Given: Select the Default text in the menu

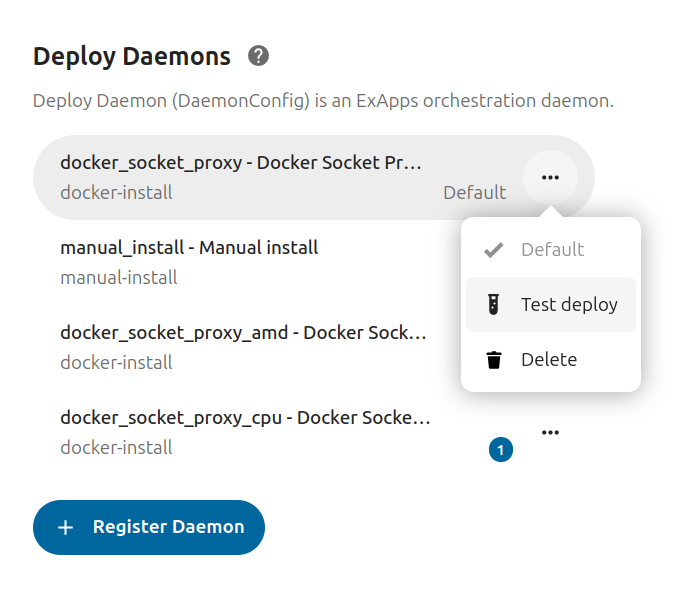Looking at the screenshot, I should [x=552, y=250].
